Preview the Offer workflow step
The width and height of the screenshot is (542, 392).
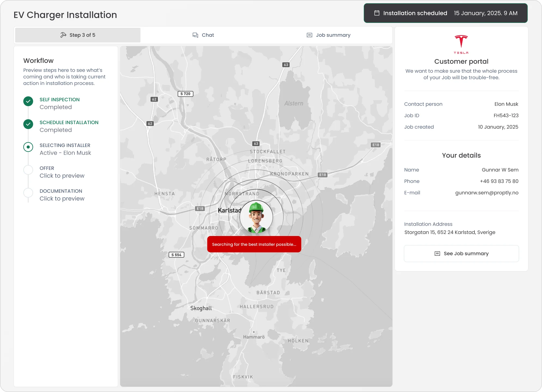(x=62, y=176)
